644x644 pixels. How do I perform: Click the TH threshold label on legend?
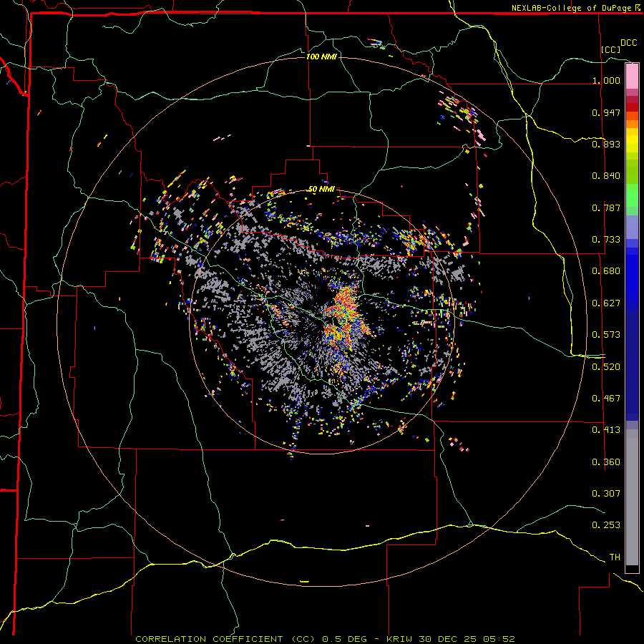pos(615,557)
